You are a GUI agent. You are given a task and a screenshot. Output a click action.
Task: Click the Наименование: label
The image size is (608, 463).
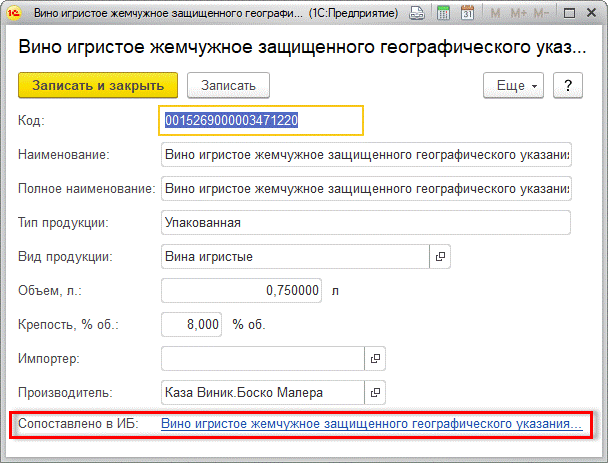tap(64, 155)
